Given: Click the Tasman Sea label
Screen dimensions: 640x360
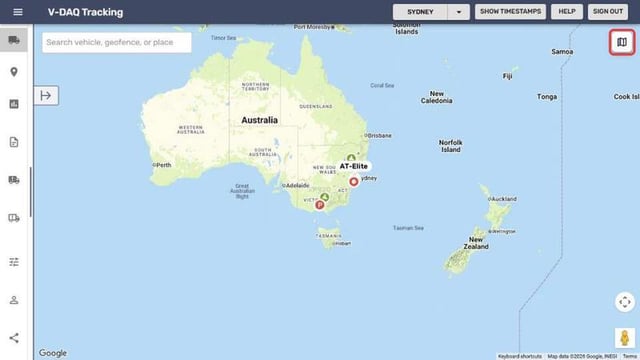Looking at the screenshot, I should pos(408,228).
